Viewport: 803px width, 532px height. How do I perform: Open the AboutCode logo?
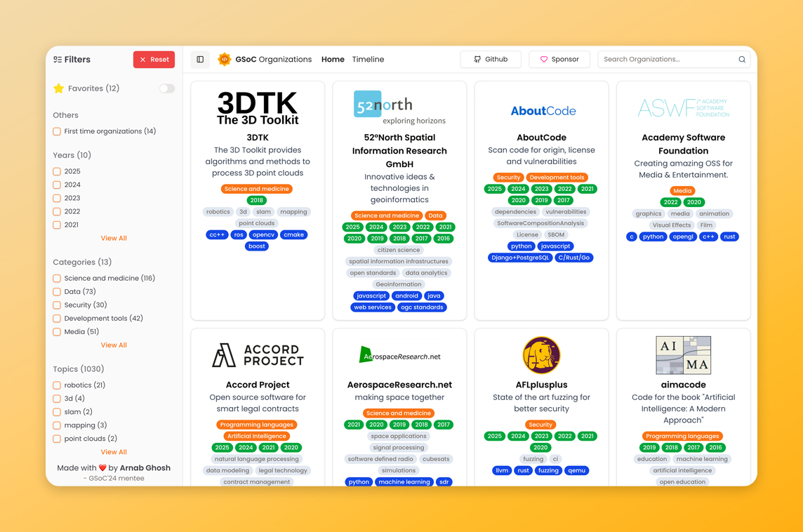[543, 111]
